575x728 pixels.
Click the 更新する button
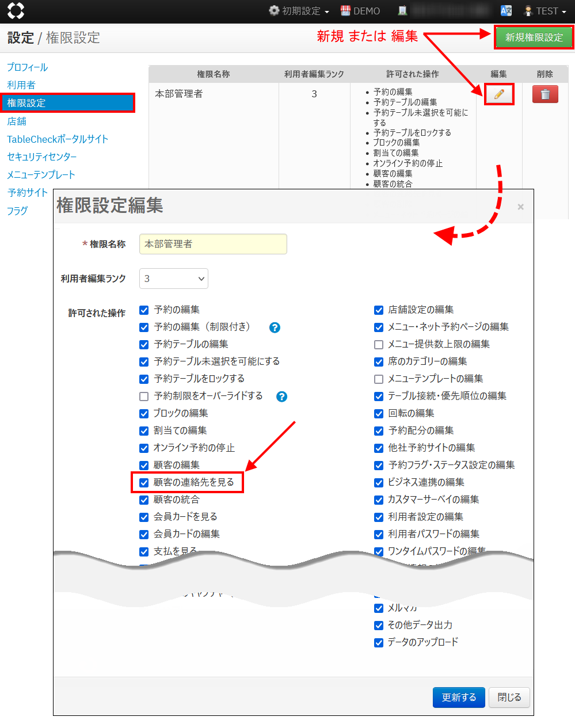(458, 697)
